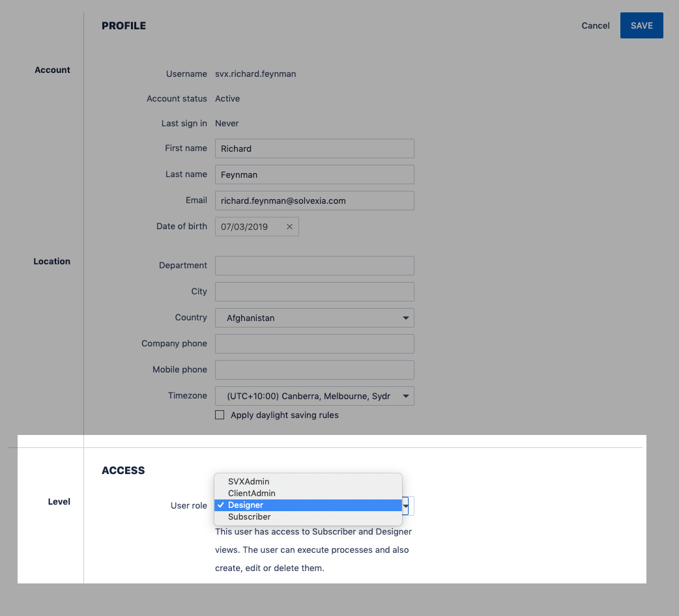Click the username svx.richard.feynman text
Image resolution: width=679 pixels, height=616 pixels.
255,74
